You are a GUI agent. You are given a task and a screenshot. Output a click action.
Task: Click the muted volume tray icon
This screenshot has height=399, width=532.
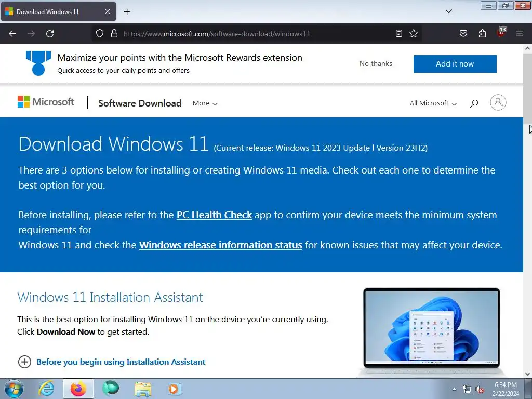pos(480,390)
